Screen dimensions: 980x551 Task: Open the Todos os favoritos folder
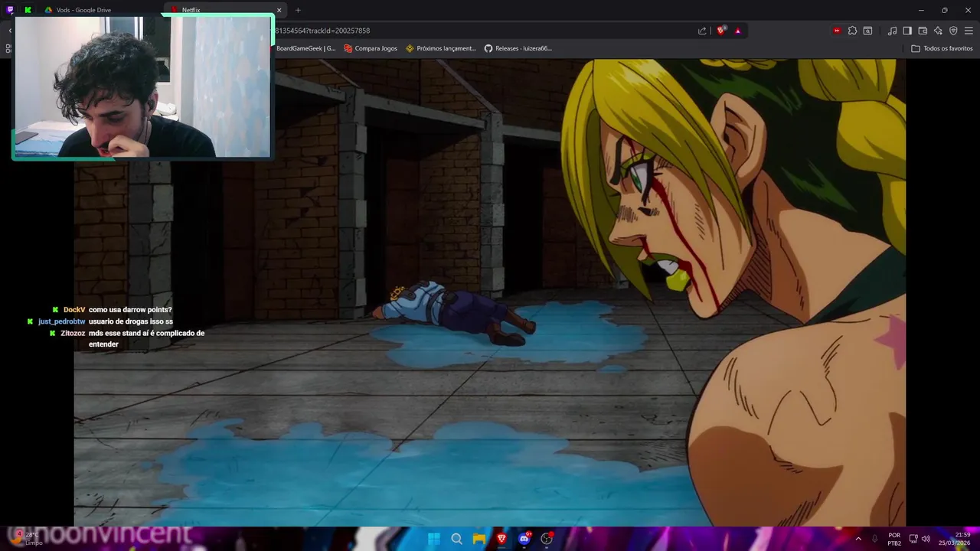coord(942,48)
